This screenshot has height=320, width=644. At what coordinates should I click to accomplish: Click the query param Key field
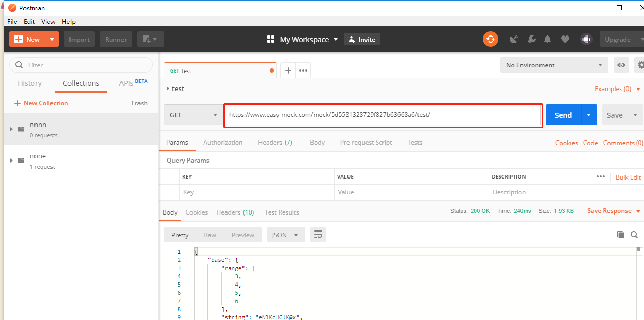pos(257,192)
